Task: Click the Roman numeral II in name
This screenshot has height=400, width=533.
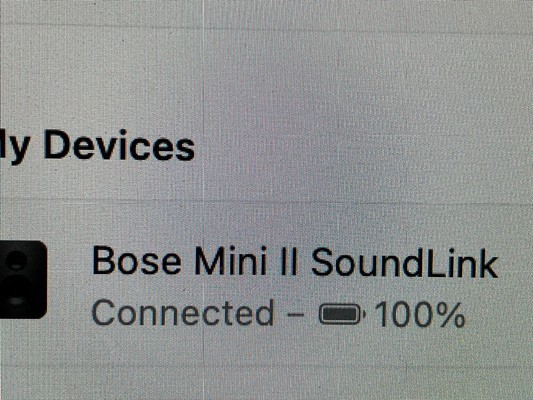Action: coord(290,262)
